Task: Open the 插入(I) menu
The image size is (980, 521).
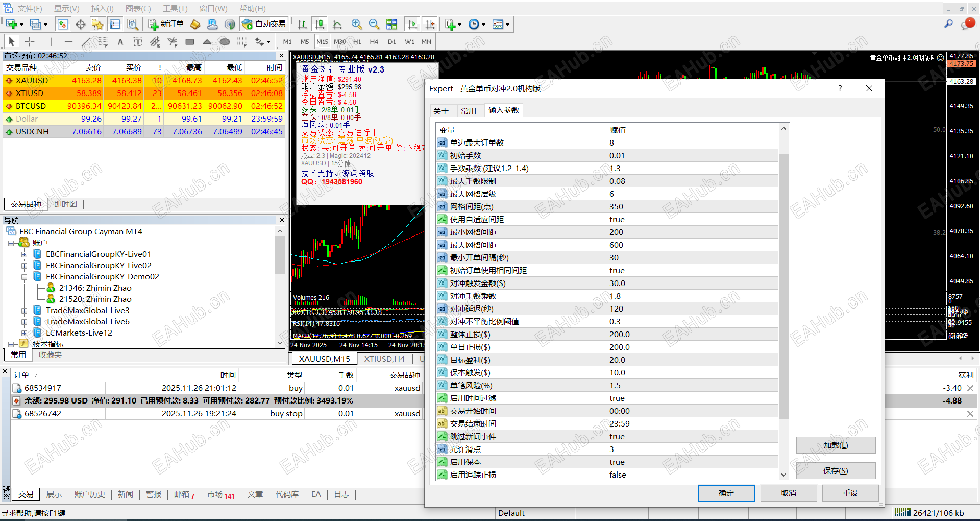Action: [101, 8]
